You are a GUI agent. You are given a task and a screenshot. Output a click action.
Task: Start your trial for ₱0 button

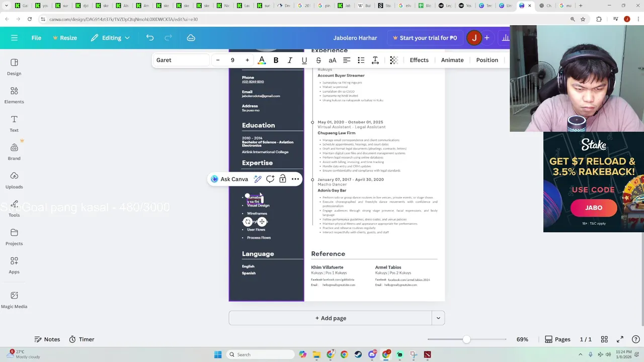pyautogui.click(x=425, y=38)
